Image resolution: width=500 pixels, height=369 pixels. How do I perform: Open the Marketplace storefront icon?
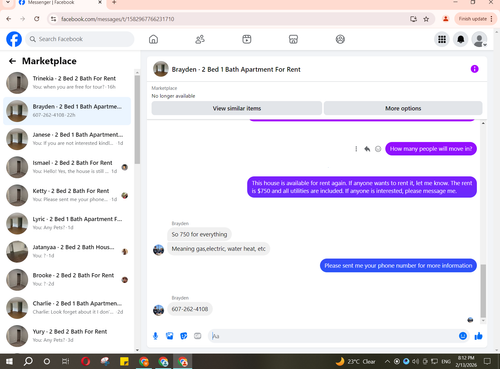pos(293,39)
